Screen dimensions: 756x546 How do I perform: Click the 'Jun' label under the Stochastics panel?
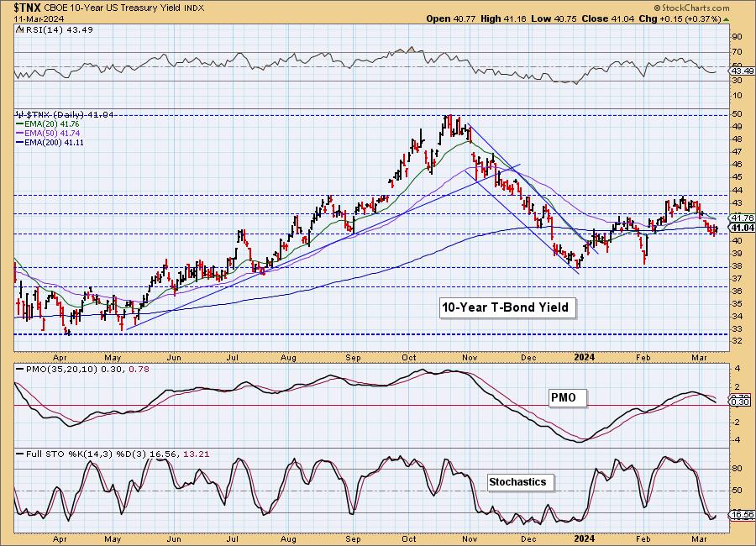(174, 538)
